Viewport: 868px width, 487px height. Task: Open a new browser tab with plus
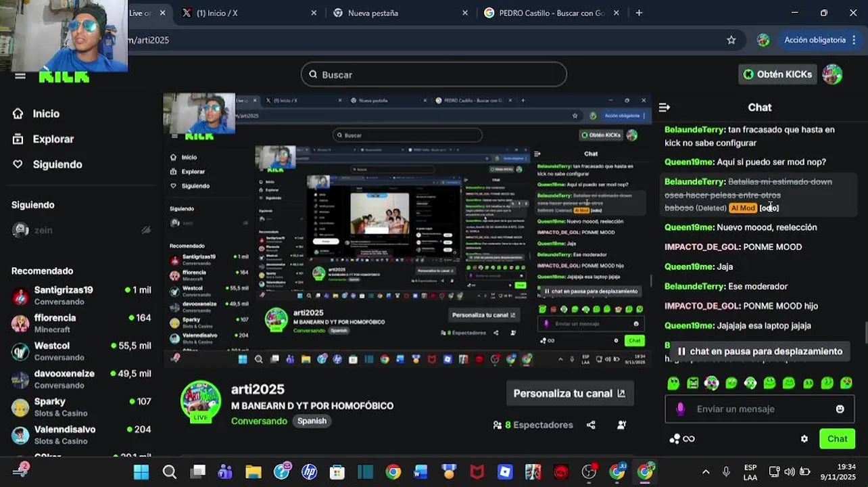tap(639, 13)
